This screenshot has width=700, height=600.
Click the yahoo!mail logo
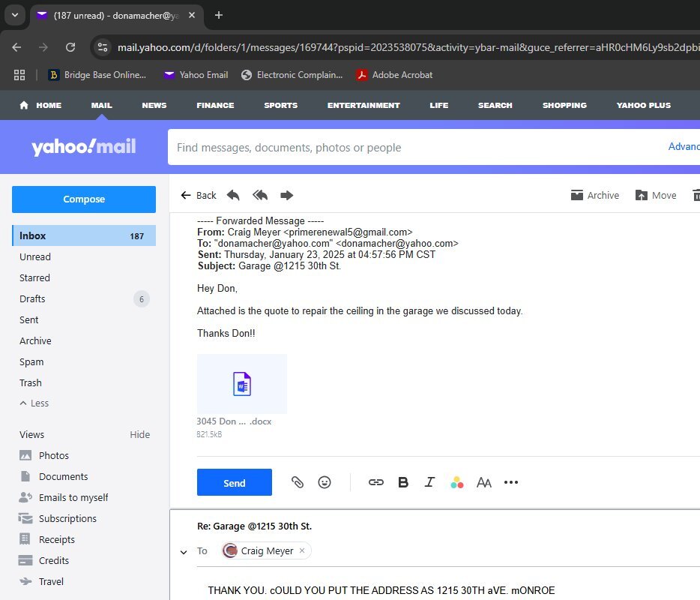[83, 146]
